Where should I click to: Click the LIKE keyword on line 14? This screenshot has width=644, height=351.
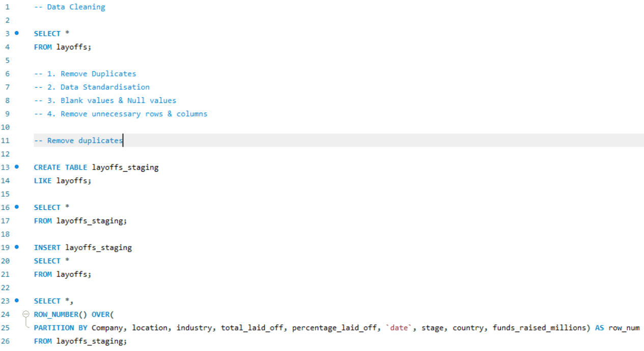coord(43,180)
